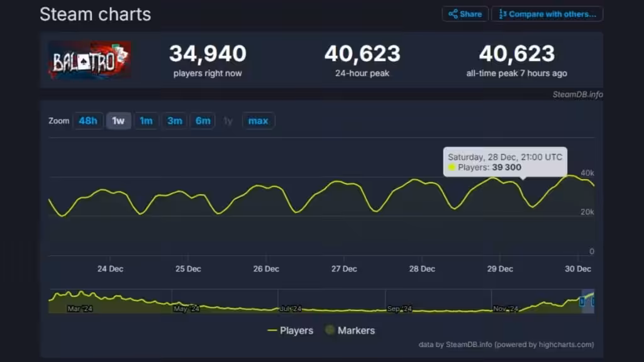
Task: Click Sep '24 in the navigator timeline
Action: [399, 309]
